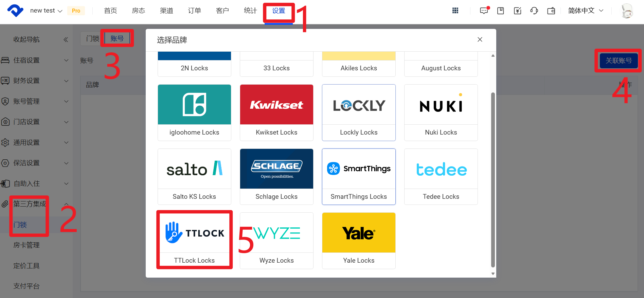The width and height of the screenshot is (644, 298).
Task: Choose the Yale Locks brand
Action: (x=359, y=240)
